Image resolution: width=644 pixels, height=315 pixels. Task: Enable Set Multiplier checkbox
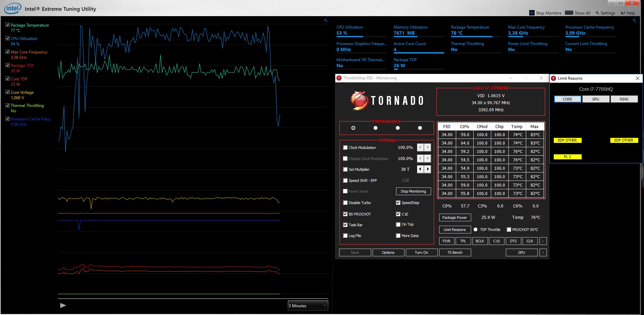tap(345, 169)
